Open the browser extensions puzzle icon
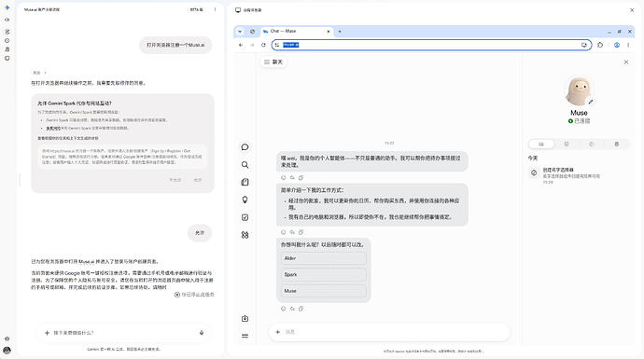Image resolution: width=644 pixels, height=359 pixels. (600, 45)
